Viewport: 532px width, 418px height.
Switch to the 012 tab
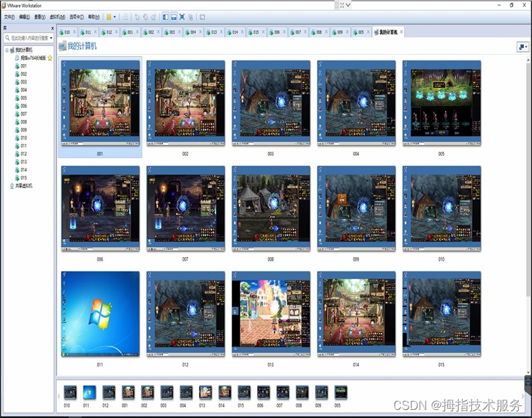coord(109,32)
